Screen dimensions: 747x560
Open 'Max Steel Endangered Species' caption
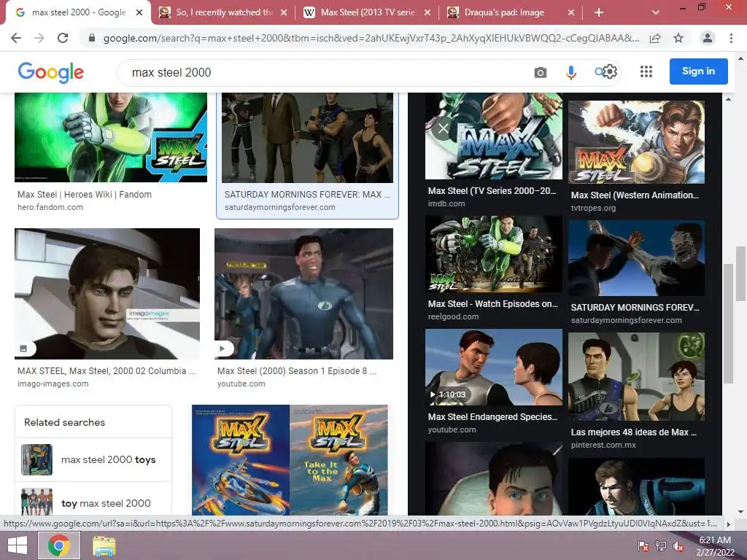pos(492,416)
